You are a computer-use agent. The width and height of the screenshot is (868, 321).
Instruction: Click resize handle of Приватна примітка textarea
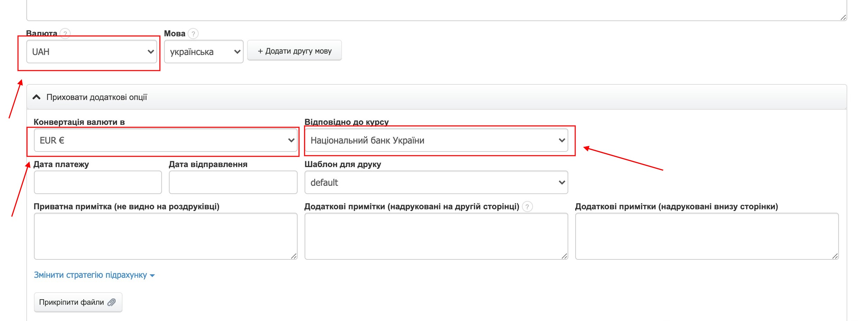pos(294,256)
